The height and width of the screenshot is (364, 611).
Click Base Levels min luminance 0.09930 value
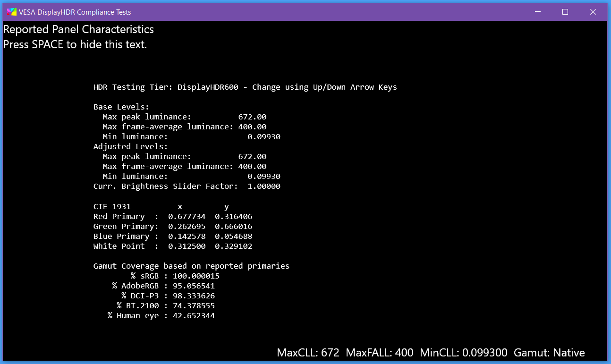coord(264,137)
